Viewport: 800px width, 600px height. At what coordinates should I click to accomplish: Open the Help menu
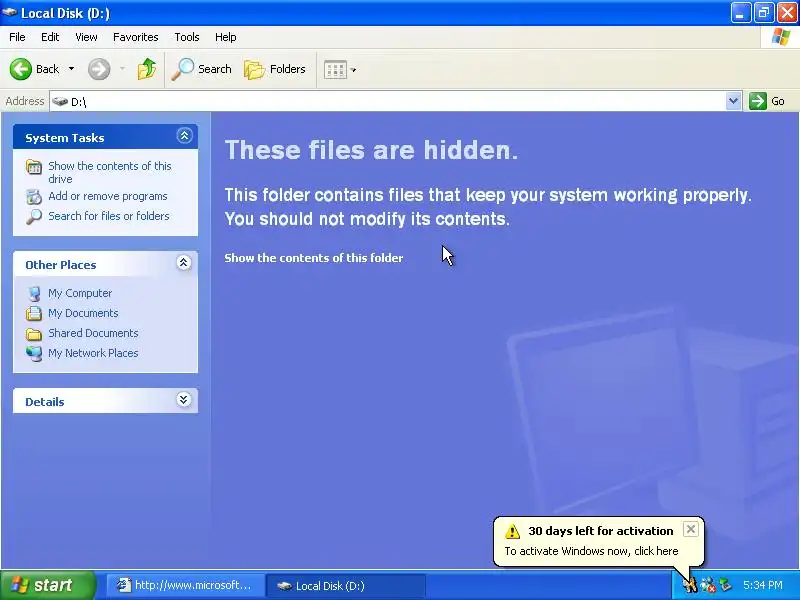pyautogui.click(x=226, y=37)
